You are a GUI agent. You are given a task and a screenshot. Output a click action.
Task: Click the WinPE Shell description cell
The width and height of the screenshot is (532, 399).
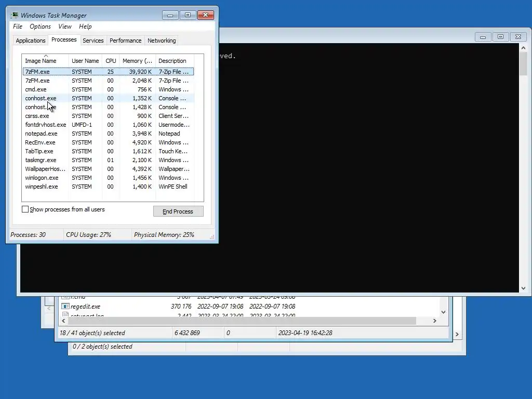click(172, 187)
